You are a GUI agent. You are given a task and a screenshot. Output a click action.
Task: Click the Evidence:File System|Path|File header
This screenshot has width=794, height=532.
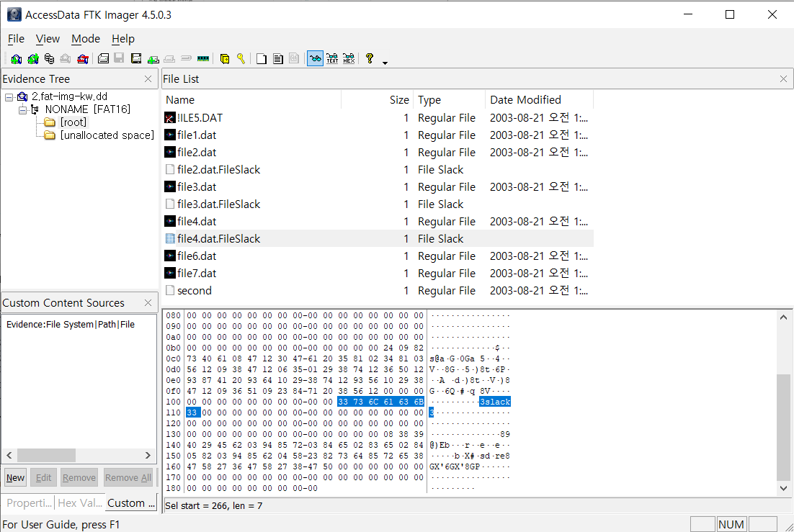pos(71,325)
